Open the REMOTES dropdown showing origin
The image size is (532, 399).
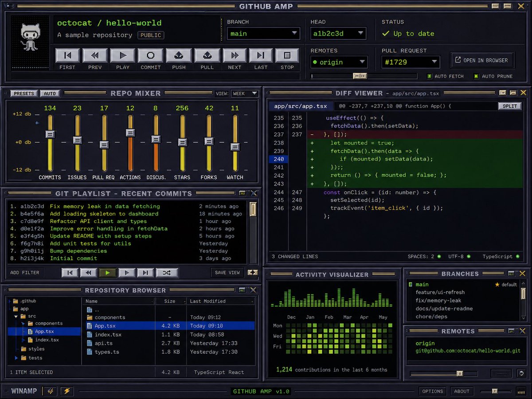pyautogui.click(x=339, y=62)
